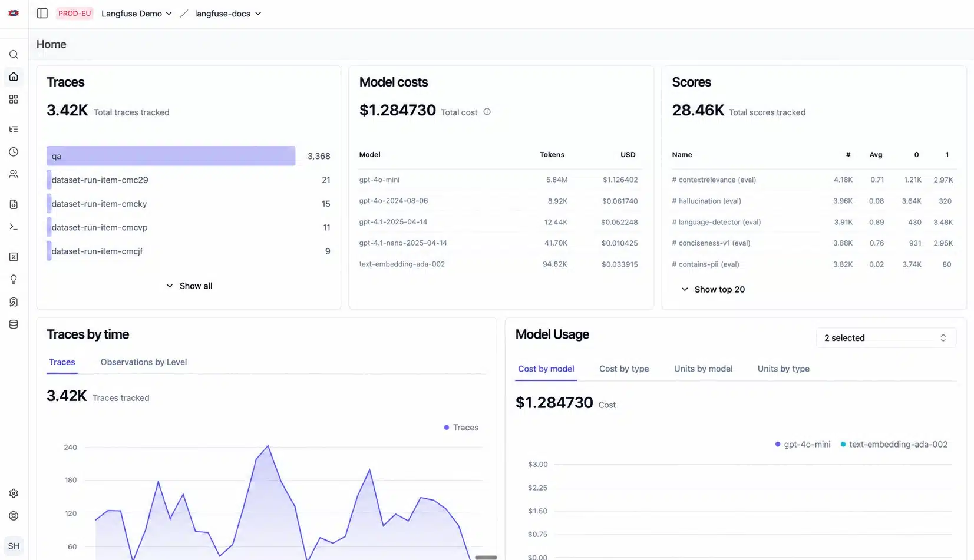The width and height of the screenshot is (974, 560).
Task: Open the dashboards grid icon
Action: tap(14, 100)
